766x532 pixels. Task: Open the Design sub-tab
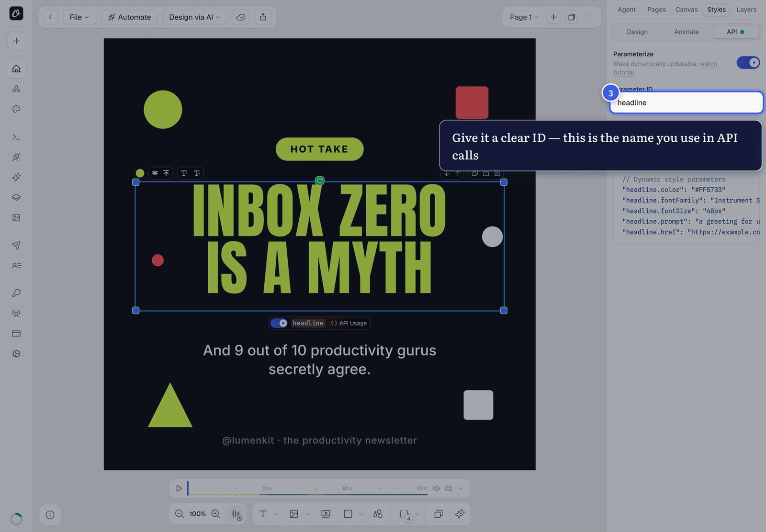637,32
